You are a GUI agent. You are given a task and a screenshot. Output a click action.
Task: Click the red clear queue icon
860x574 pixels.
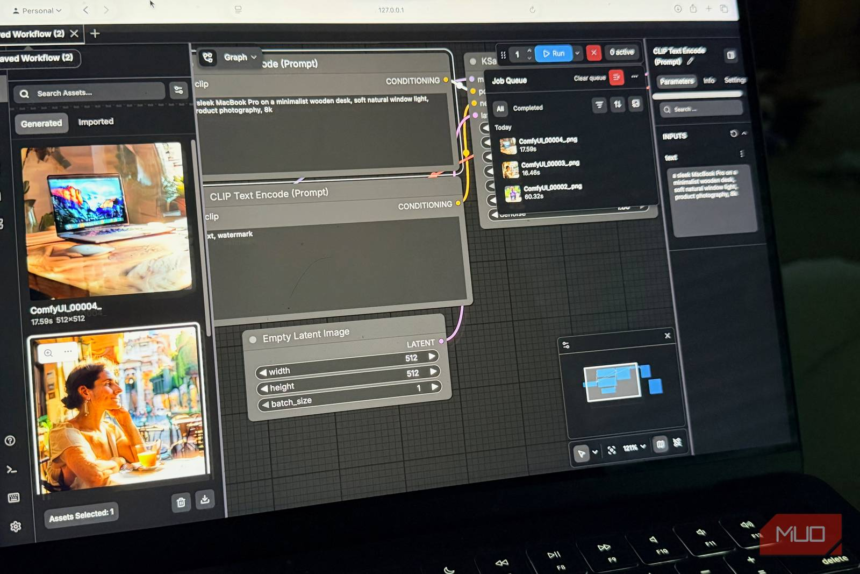(616, 77)
